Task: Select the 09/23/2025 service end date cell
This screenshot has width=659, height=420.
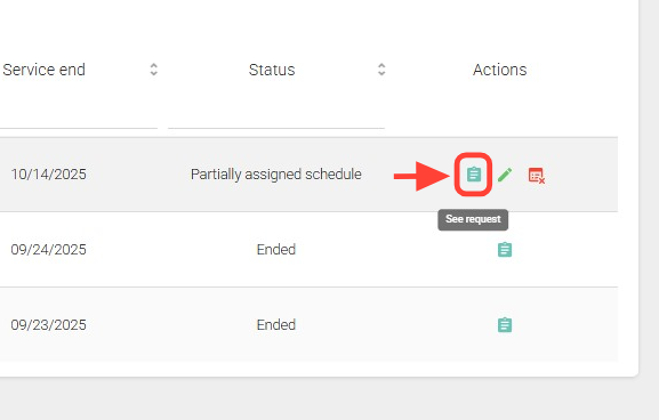Action: 49,325
